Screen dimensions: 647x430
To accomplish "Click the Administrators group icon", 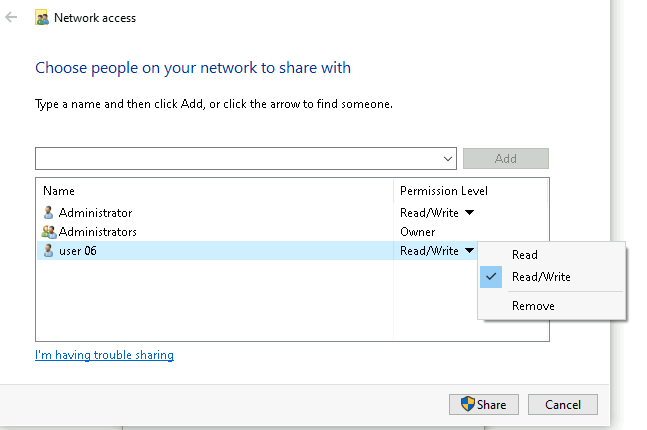I will (49, 232).
